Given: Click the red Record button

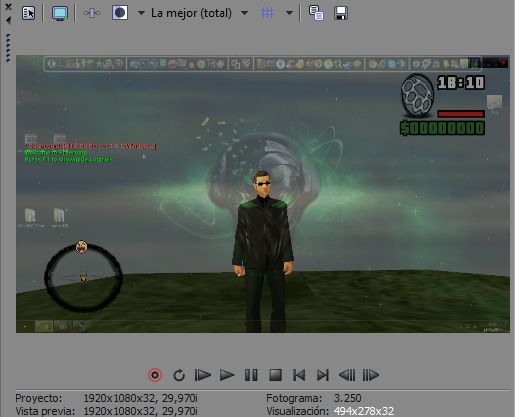Looking at the screenshot, I should pos(155,375).
